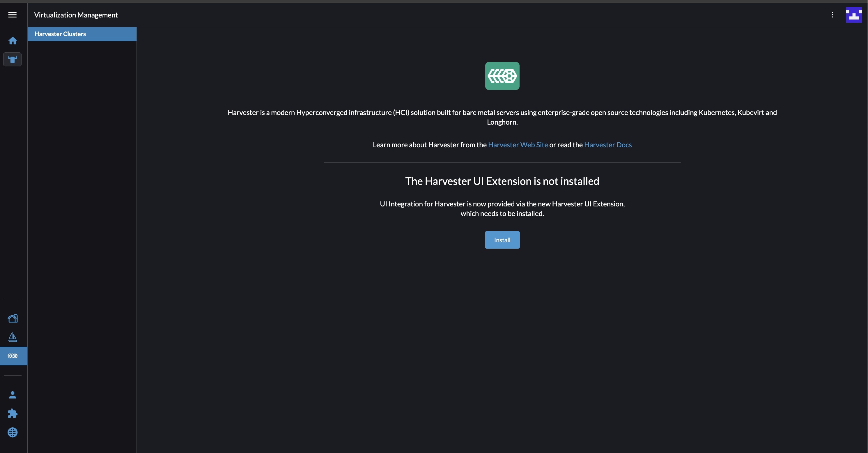The height and width of the screenshot is (453, 868).
Task: Open the Harvester Docs link
Action: [x=608, y=145]
